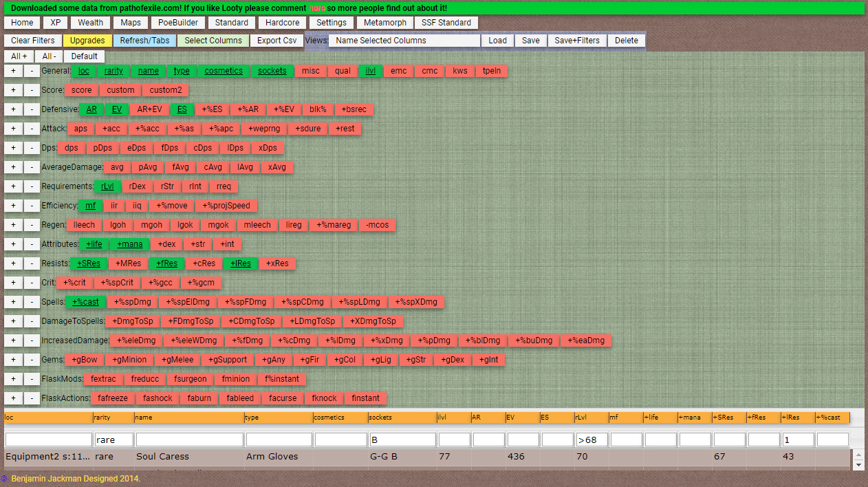Enable the lleech column

tap(84, 225)
